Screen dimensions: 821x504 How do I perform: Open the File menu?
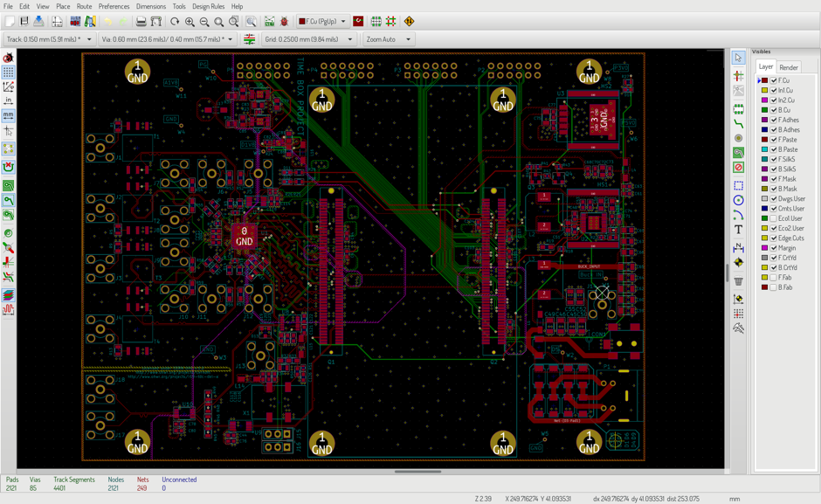click(x=8, y=6)
